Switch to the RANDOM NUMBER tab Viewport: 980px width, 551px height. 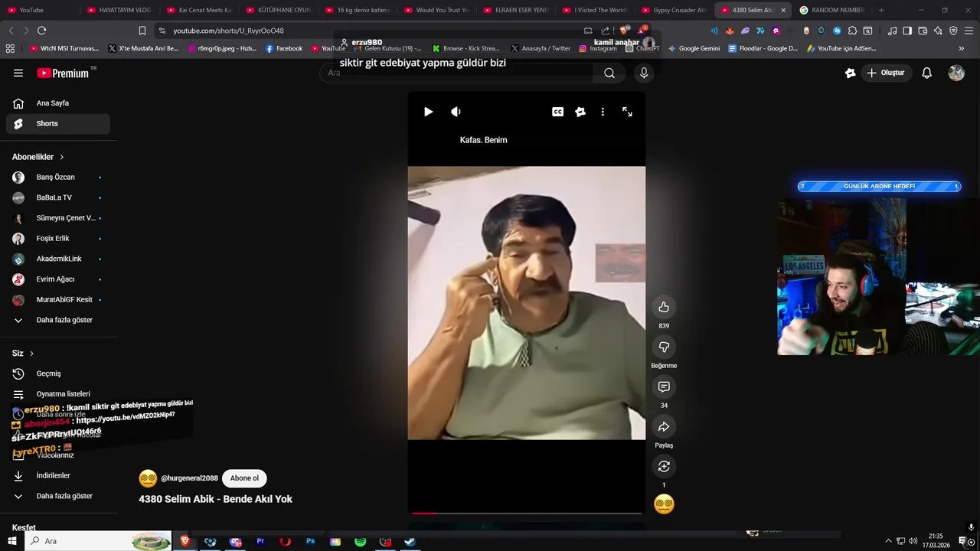[831, 10]
